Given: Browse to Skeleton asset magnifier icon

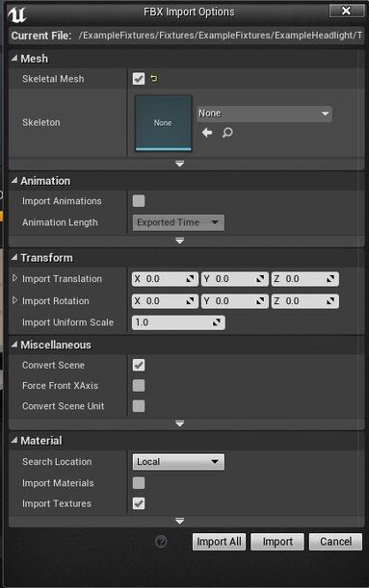Looking at the screenshot, I should pyautogui.click(x=227, y=133).
